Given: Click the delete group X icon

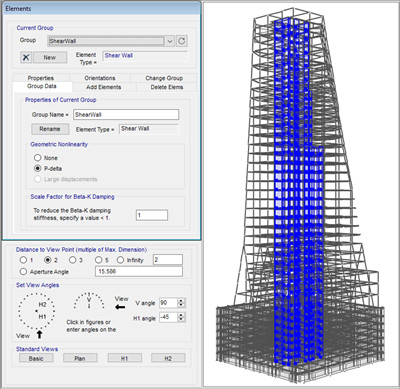Looking at the screenshot, I should (26, 57).
